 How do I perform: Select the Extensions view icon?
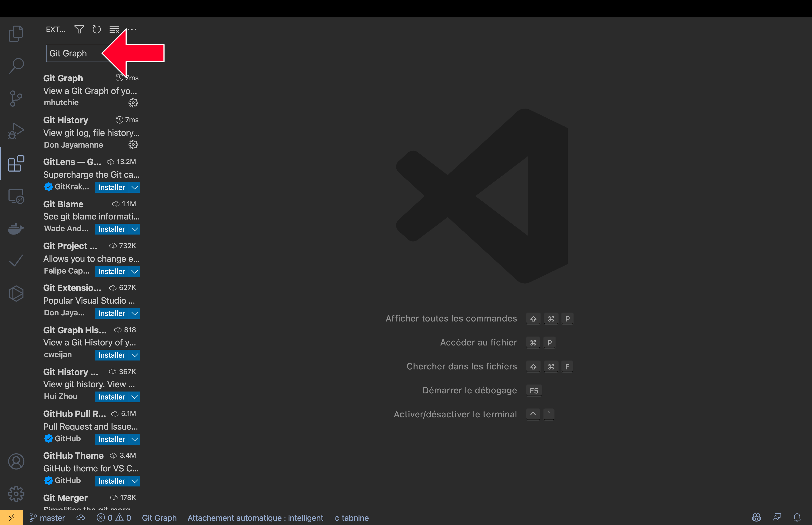[x=16, y=164]
